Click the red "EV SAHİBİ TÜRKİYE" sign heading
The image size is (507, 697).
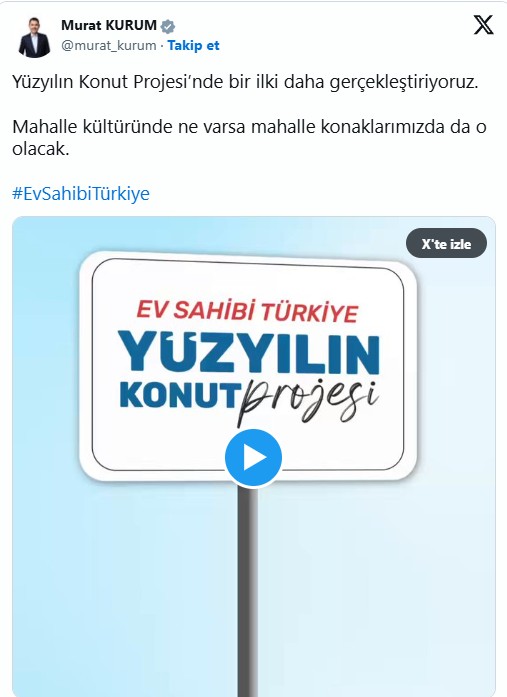pos(247,310)
